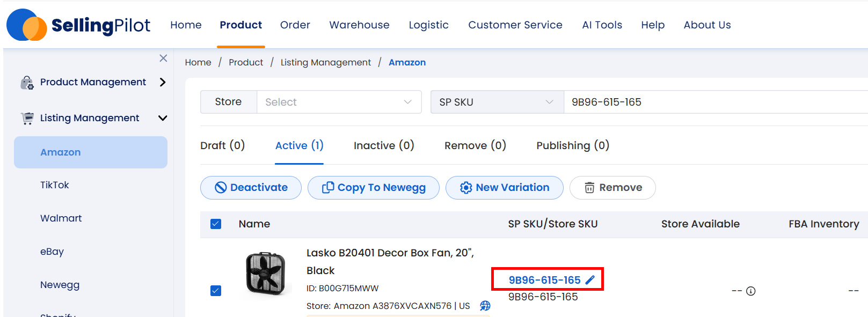
Task: Click the Listing Management cart icon
Action: [x=27, y=118]
